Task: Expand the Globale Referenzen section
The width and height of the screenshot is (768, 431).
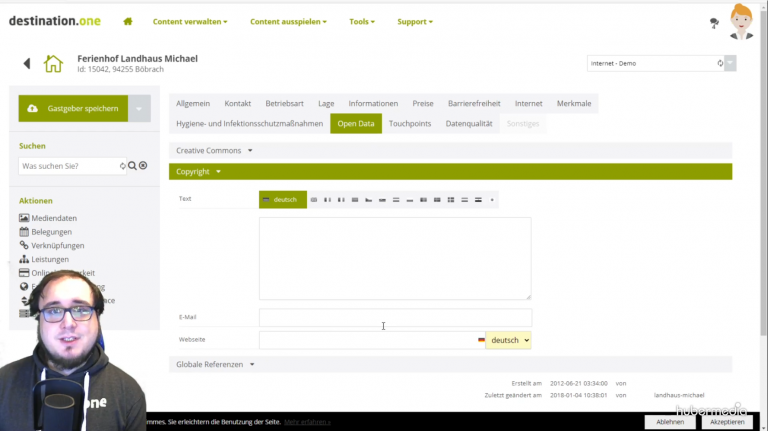Action: coord(451,364)
